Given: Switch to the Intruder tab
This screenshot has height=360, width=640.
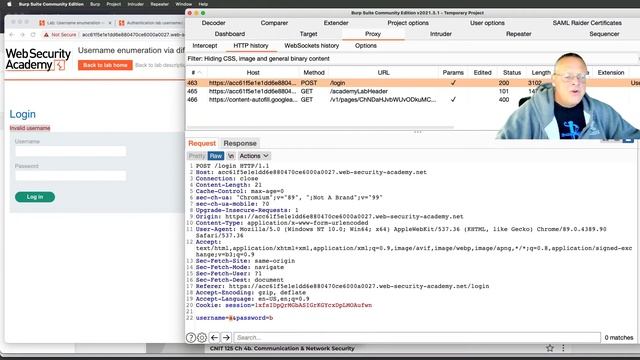Looking at the screenshot, I should [441, 34].
